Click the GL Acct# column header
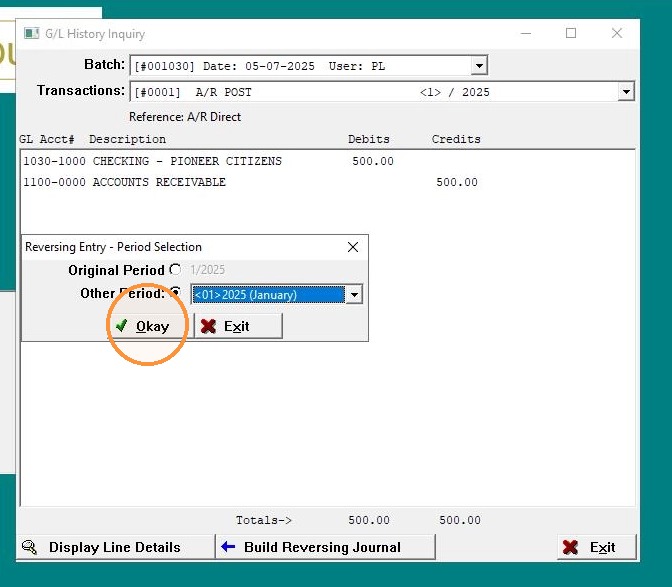 (x=47, y=139)
